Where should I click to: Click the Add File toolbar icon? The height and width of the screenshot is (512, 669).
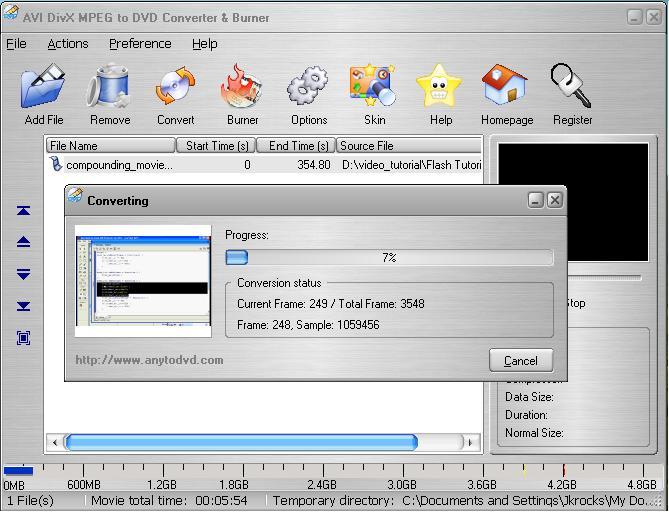(44, 86)
